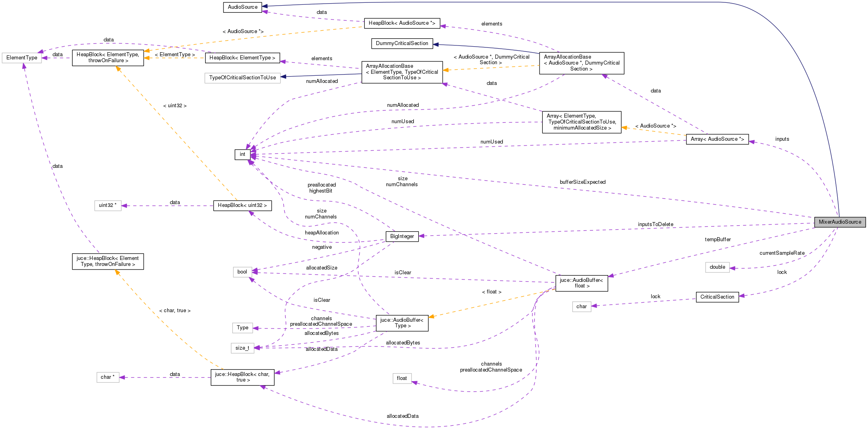Click the int type node

click(x=242, y=154)
